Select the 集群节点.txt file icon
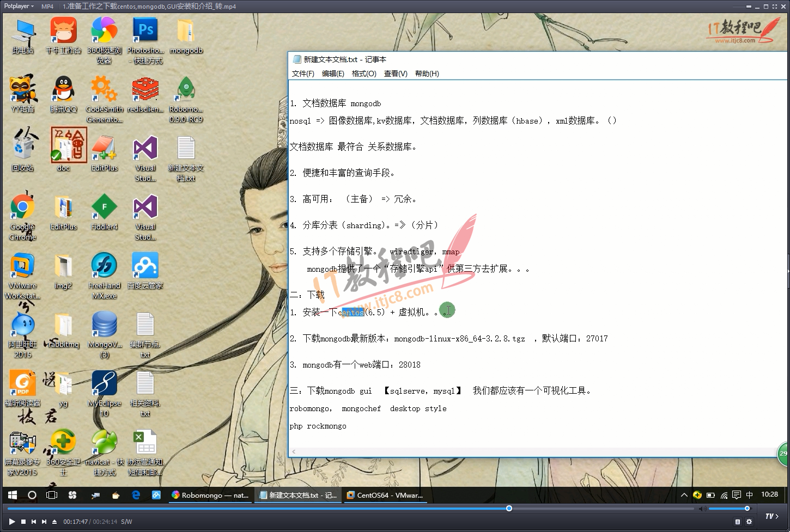This screenshot has height=532, width=790. tap(145, 335)
